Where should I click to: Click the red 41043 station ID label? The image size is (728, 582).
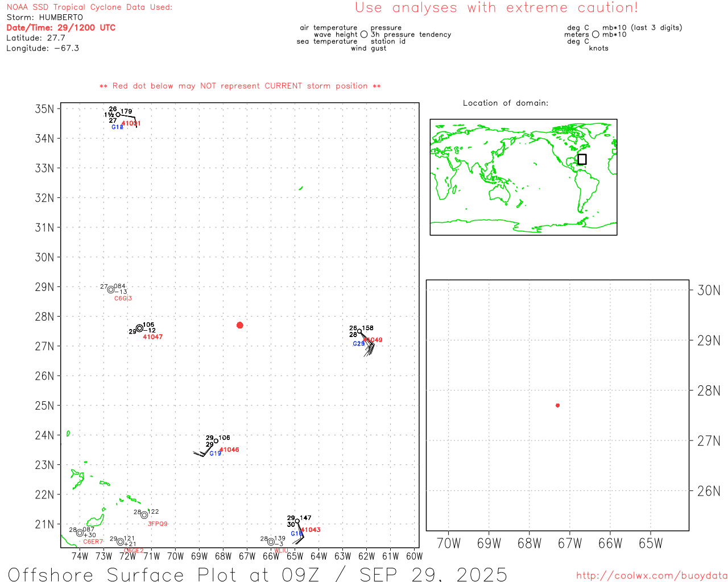tap(311, 530)
